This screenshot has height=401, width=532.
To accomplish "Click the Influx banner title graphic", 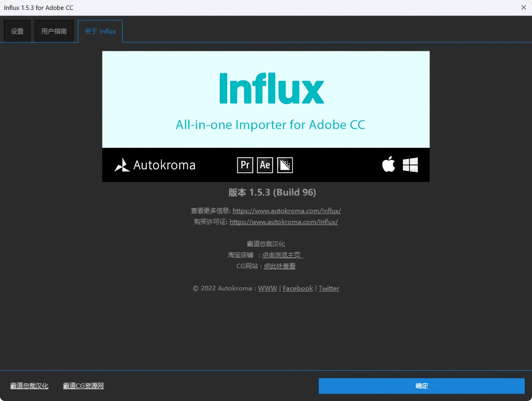I will pos(272,88).
